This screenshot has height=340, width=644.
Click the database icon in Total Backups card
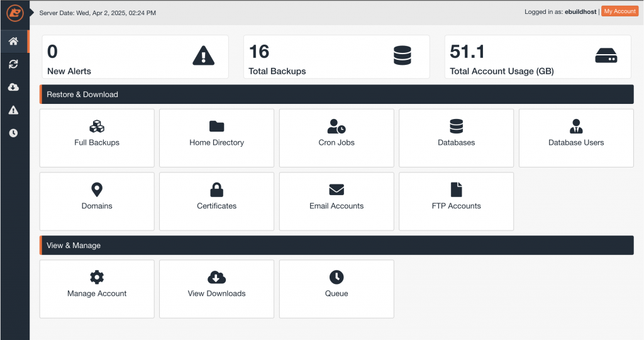pyautogui.click(x=402, y=55)
